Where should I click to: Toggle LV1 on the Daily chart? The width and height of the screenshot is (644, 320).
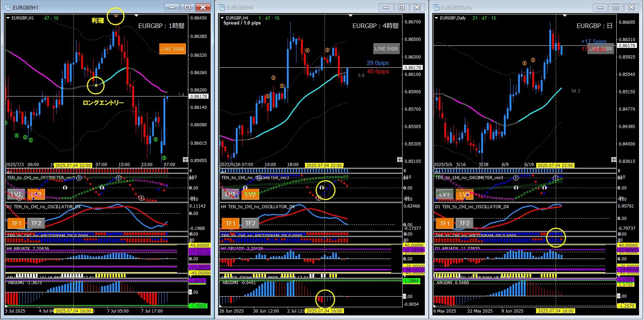pos(445,194)
